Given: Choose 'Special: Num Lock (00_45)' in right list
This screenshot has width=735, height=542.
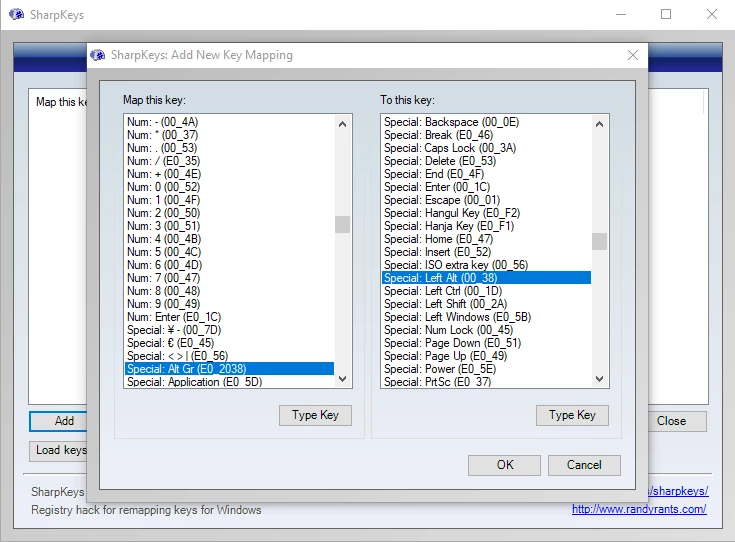Looking at the screenshot, I should pos(487,330).
